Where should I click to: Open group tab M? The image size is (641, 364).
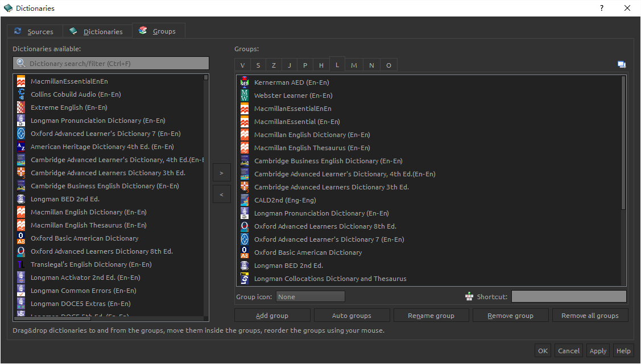(354, 65)
